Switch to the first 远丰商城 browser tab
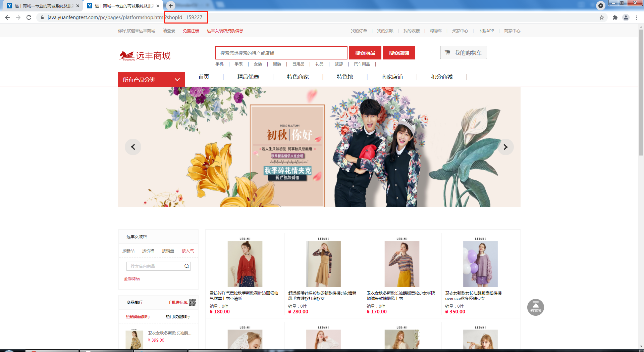Image resolution: width=644 pixels, height=352 pixels. point(42,6)
